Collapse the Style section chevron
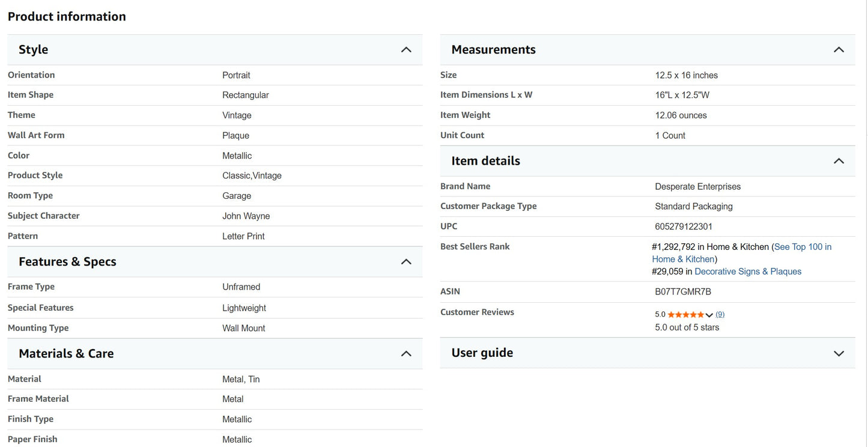The height and width of the screenshot is (447, 868). (x=406, y=49)
